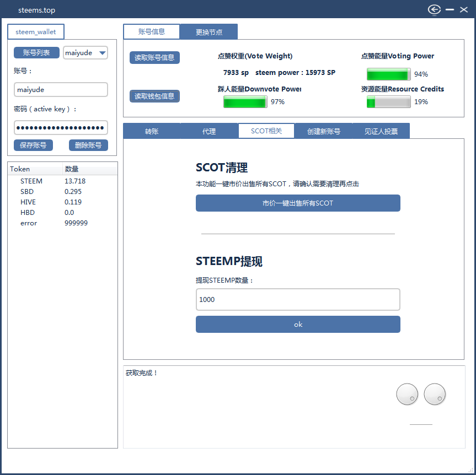
Task: Focus the STEEMP amount field 1000
Action: (x=298, y=299)
